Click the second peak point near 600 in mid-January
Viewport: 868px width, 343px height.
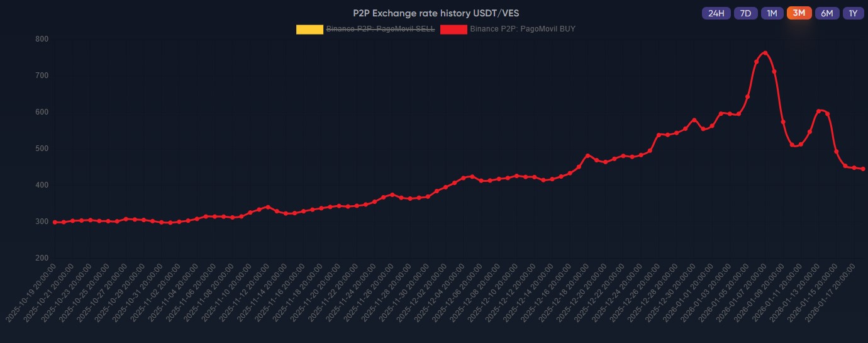818,111
